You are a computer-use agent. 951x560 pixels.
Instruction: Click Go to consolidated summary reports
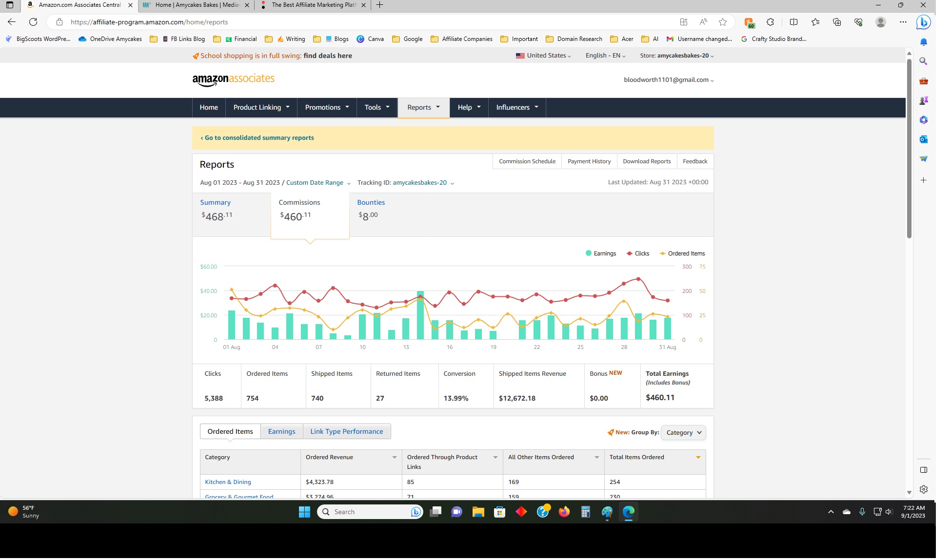(257, 138)
